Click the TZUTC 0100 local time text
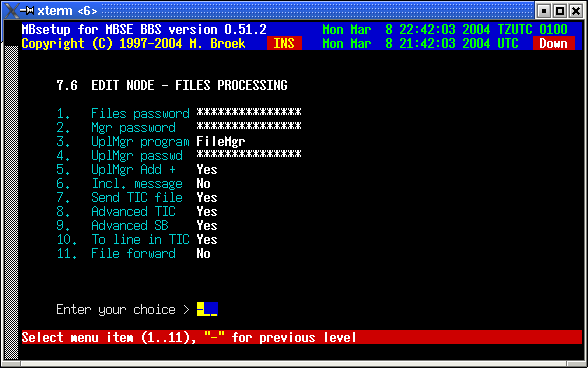The image size is (588, 368). click(445, 29)
